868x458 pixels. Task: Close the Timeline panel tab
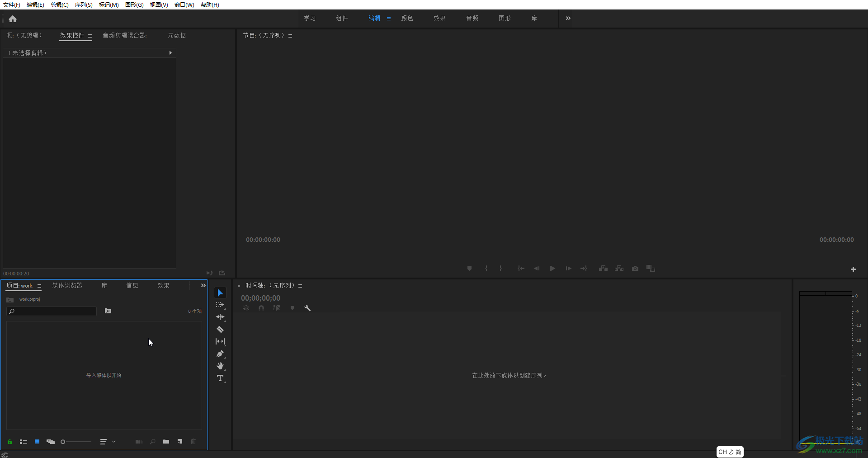[239, 286]
